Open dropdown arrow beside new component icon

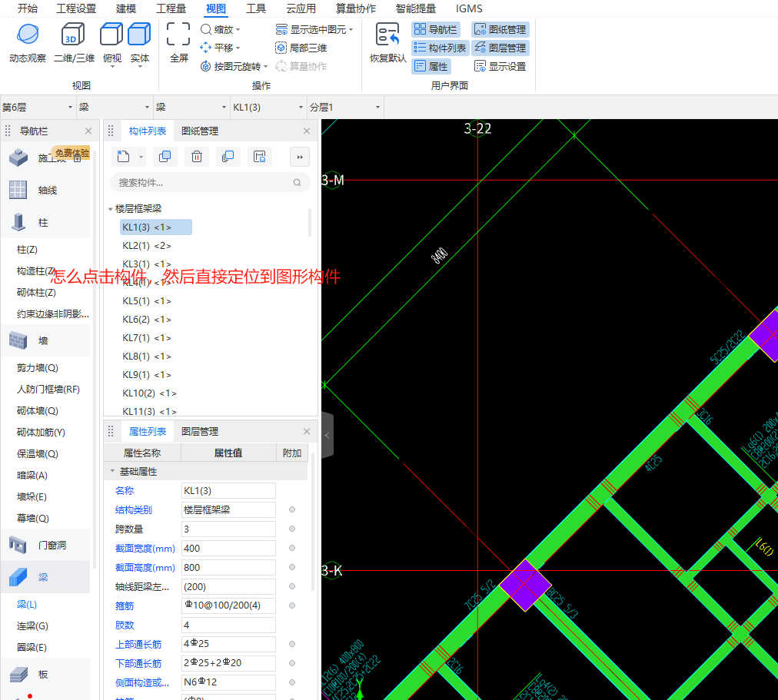141,158
